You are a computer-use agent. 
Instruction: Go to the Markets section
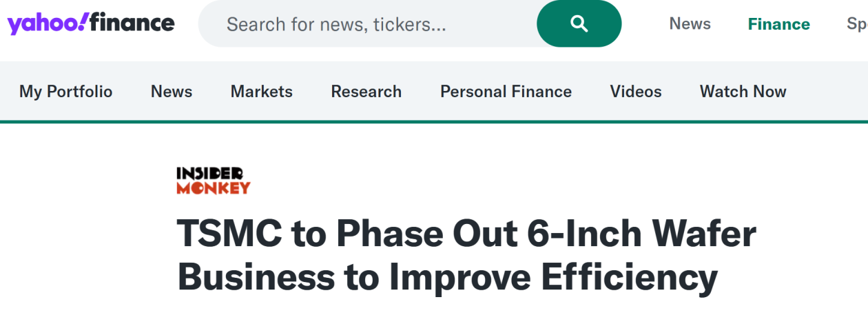(x=261, y=92)
